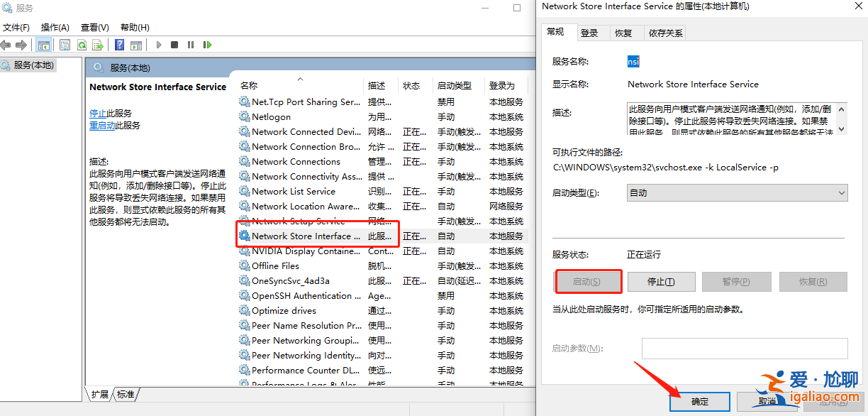
Task: Open the Export List tool in the toolbar
Action: click(x=98, y=45)
